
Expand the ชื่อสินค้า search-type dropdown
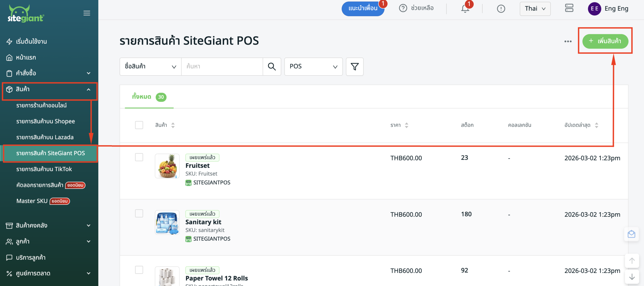(x=150, y=67)
